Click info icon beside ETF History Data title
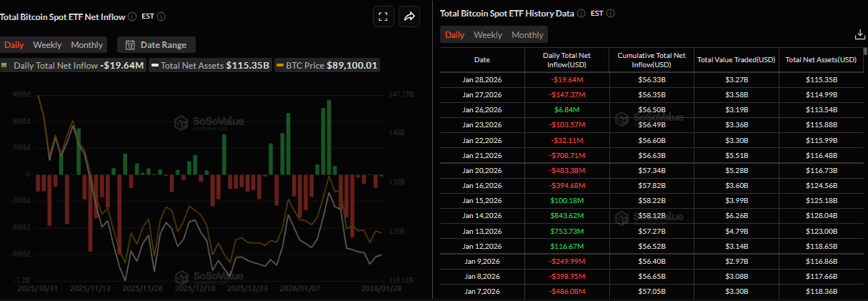 [x=581, y=14]
